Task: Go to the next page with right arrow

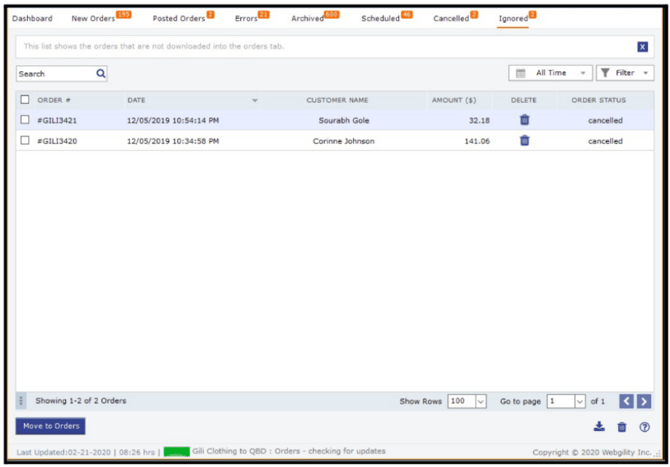Action: [x=644, y=401]
